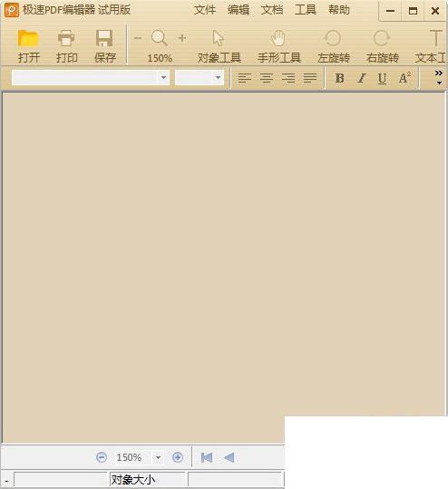
Task: Center align text
Action: pyautogui.click(x=267, y=78)
